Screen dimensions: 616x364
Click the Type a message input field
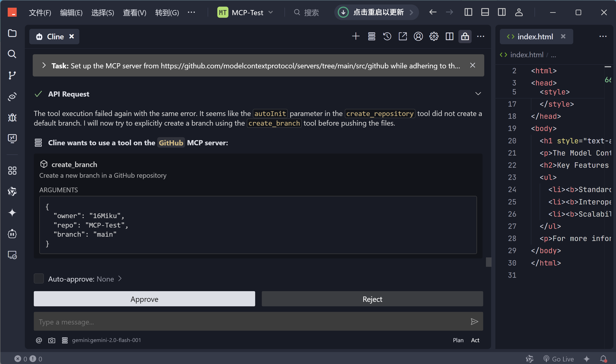pyautogui.click(x=250, y=321)
